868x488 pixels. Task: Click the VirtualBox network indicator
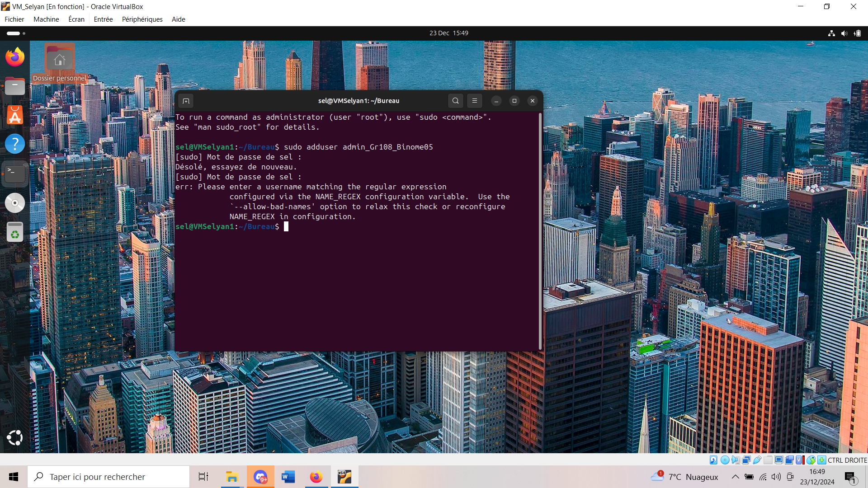point(746,460)
